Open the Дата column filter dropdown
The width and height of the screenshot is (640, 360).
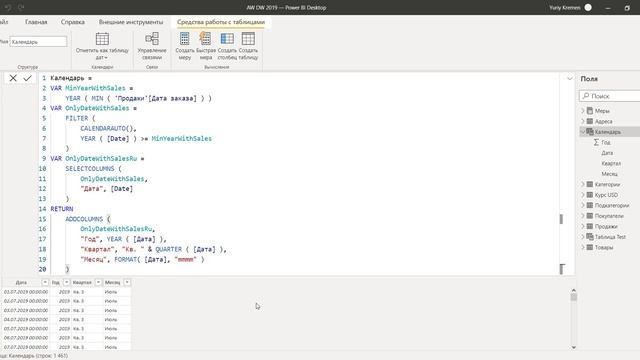click(x=45, y=282)
